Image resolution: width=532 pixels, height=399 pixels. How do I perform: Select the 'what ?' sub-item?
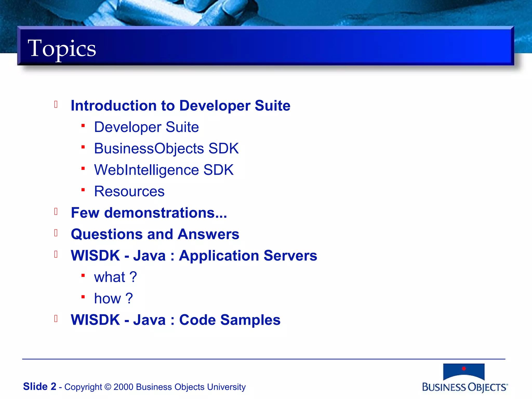[115, 277]
